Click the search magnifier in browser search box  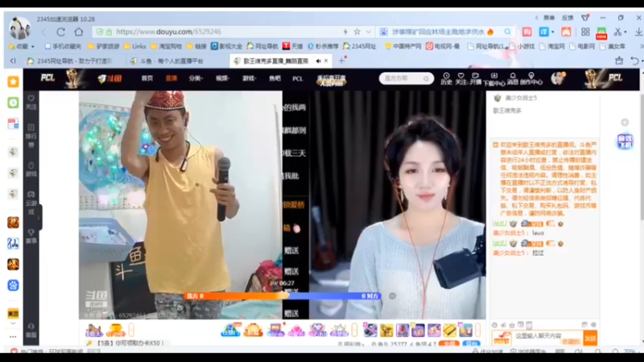click(x=508, y=31)
